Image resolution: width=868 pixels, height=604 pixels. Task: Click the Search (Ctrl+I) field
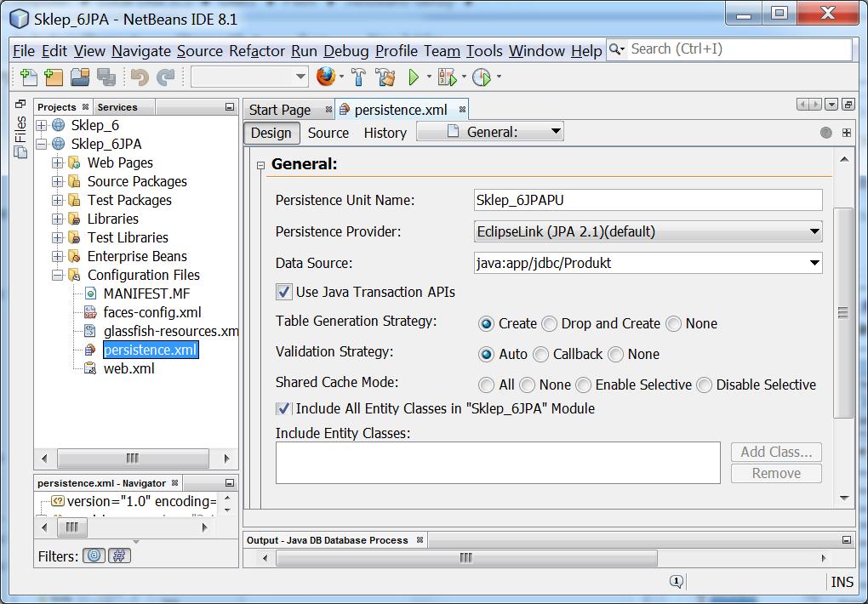(x=729, y=49)
